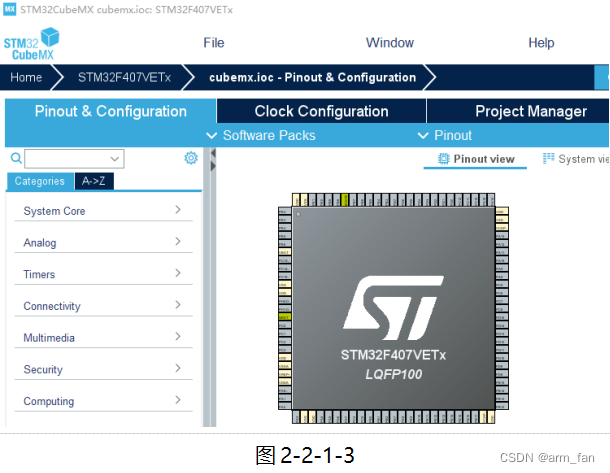Click the search magnifier icon
The height and width of the screenshot is (473, 610).
(x=16, y=158)
